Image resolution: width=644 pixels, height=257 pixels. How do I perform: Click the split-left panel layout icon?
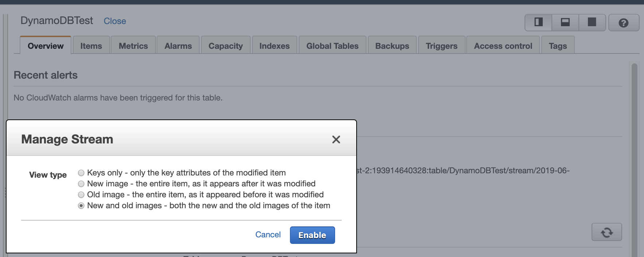tap(538, 23)
